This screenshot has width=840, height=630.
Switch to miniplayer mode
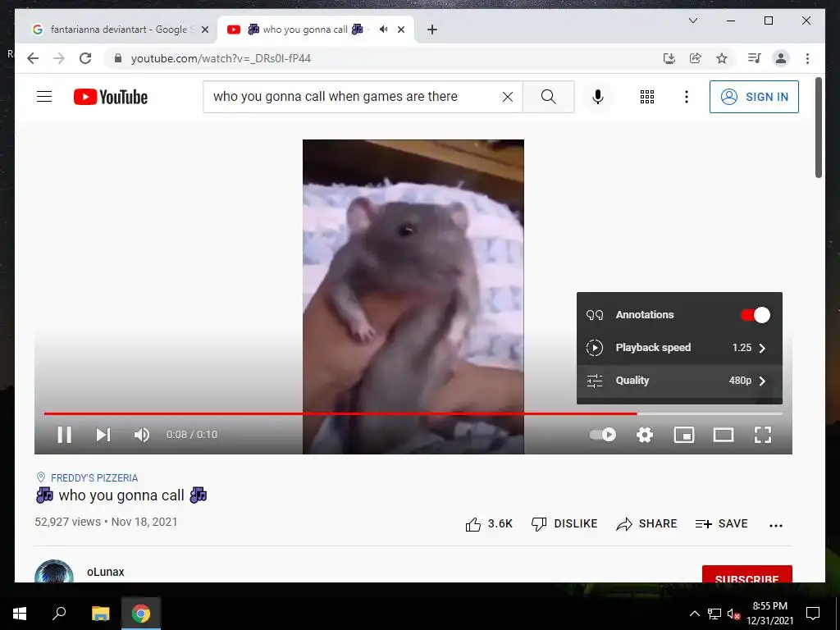tap(683, 435)
